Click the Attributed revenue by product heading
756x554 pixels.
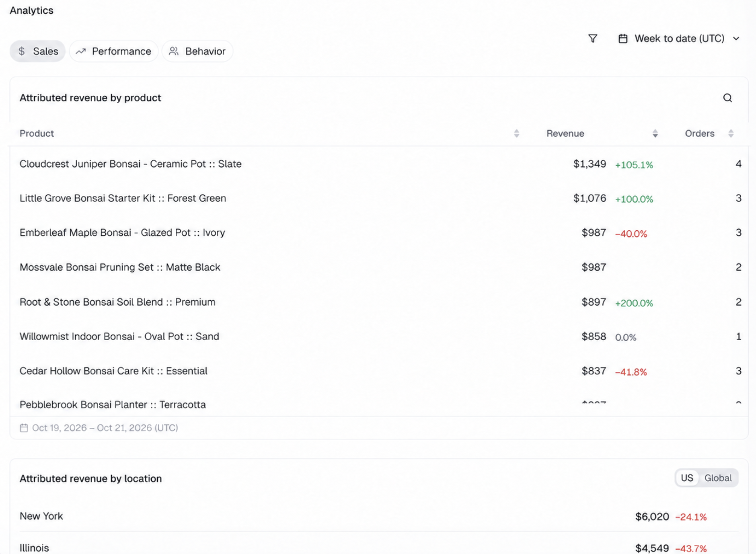[90, 98]
